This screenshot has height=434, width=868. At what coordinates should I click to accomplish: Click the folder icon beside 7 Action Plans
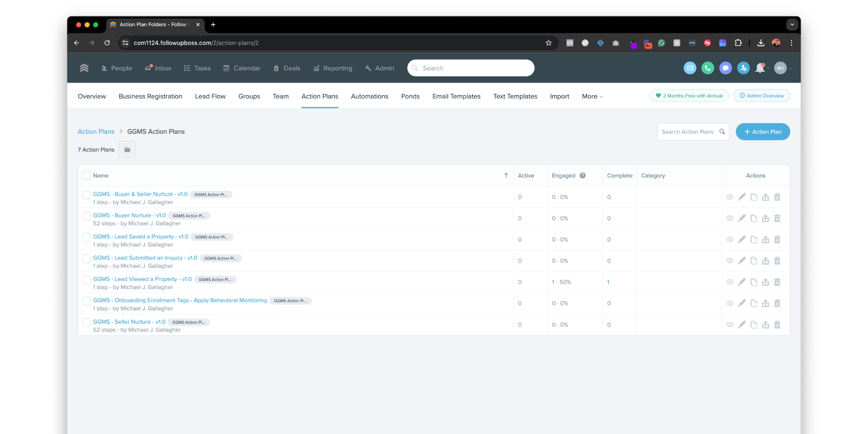click(127, 150)
